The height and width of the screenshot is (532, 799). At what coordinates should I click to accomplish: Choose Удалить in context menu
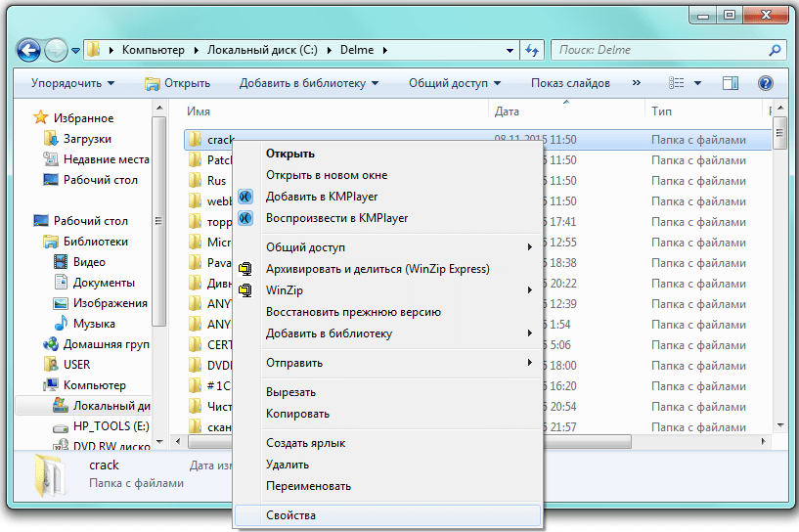[x=387, y=465]
